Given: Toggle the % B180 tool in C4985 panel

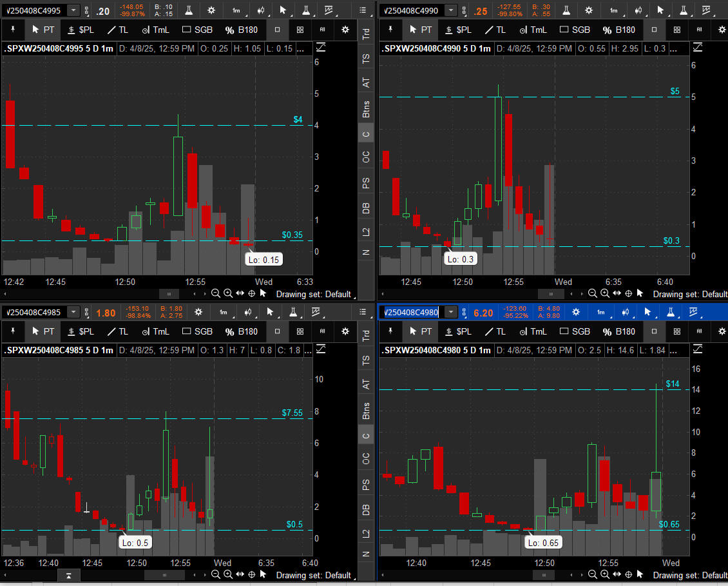Looking at the screenshot, I should [241, 331].
